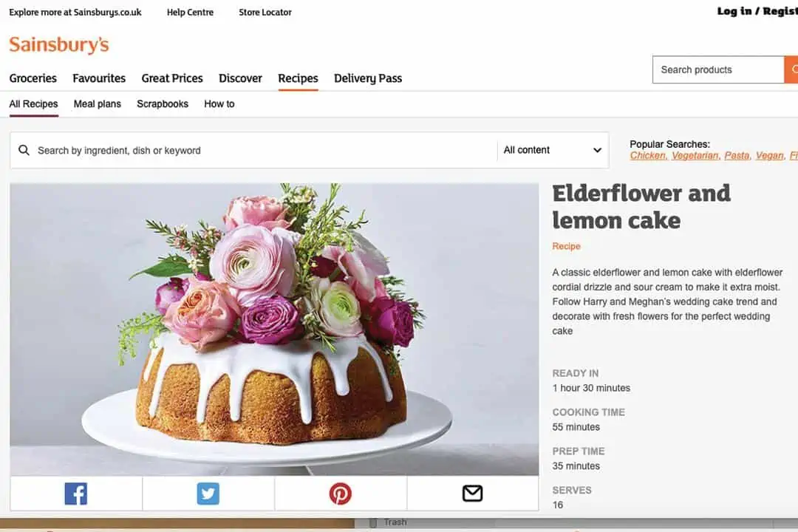Go to Groceries menu

pyautogui.click(x=33, y=78)
